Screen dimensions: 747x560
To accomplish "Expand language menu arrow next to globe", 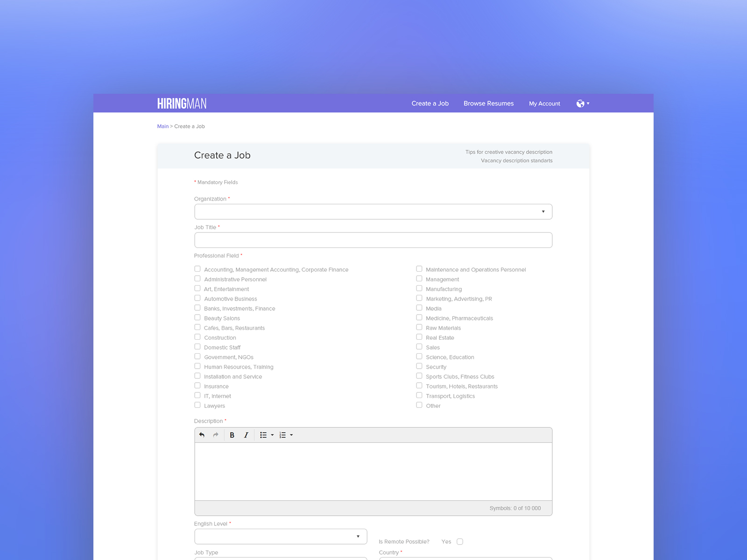I will point(588,104).
